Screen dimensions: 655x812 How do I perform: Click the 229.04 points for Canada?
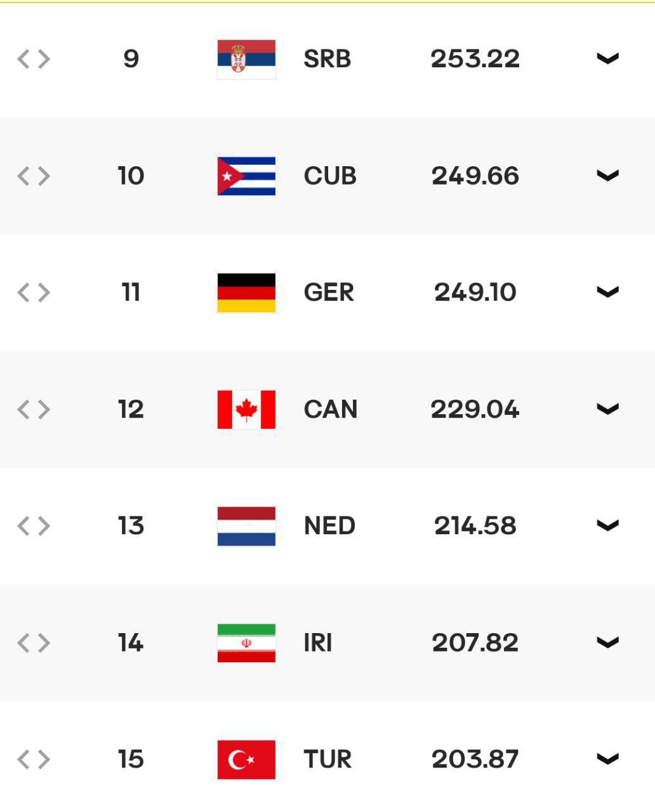tap(475, 409)
